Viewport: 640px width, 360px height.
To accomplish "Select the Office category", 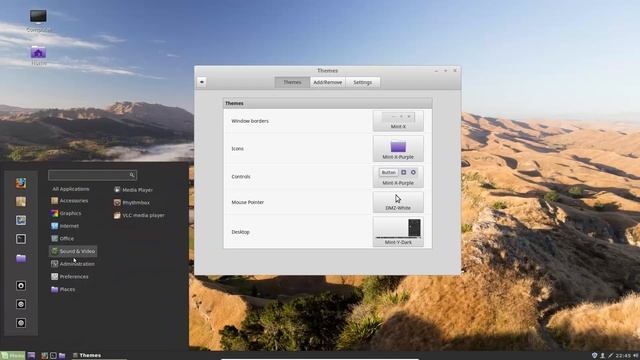I will (73, 238).
